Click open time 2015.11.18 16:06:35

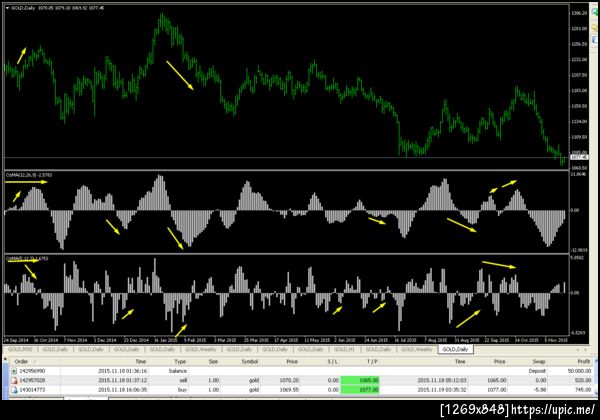click(x=122, y=390)
